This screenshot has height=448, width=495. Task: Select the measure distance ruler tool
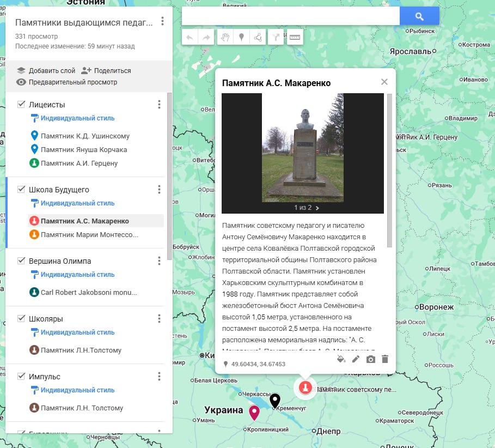(x=295, y=37)
